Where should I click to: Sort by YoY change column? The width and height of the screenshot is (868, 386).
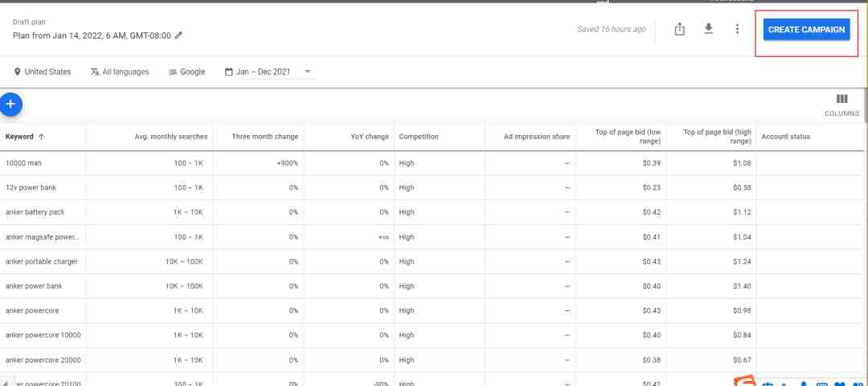[x=370, y=137]
